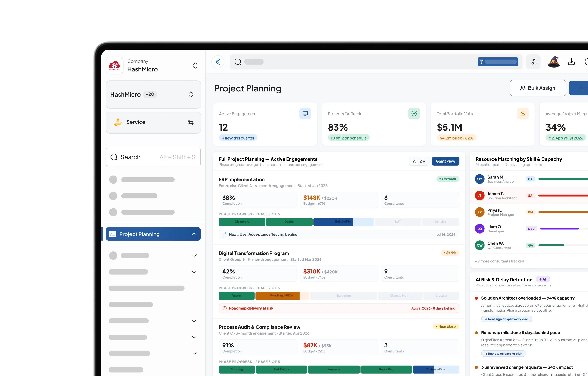Click 10 of 12 on schedule badge

349,138
